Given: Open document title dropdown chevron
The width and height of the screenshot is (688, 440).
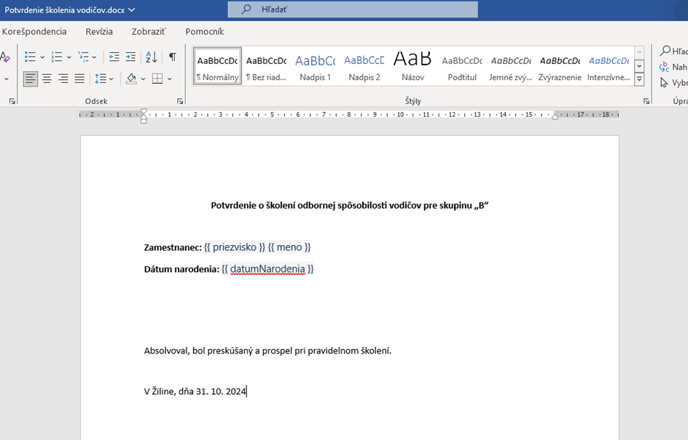Looking at the screenshot, I should tap(132, 10).
